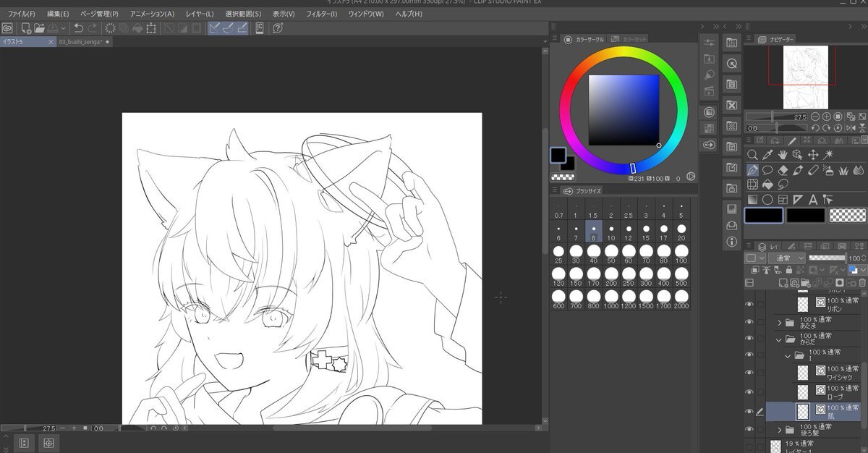Select the Eraser tool
Screen dimensions: 868x453
click(783, 170)
